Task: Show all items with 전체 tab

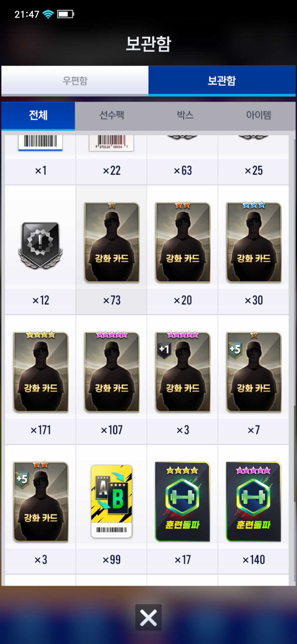Action: pyautogui.click(x=38, y=115)
